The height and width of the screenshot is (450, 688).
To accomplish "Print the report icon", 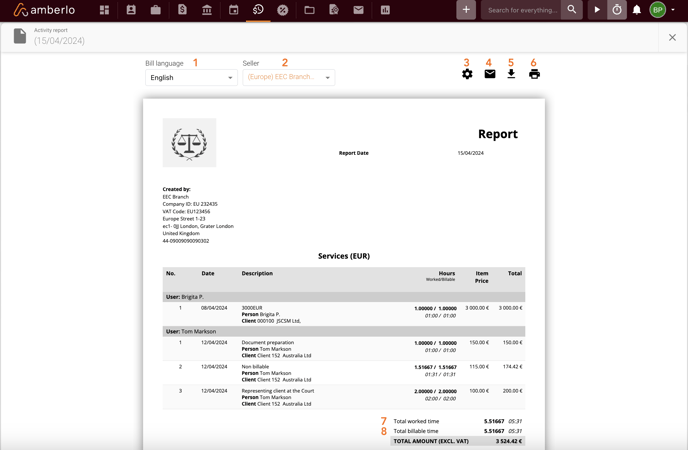I will click(x=534, y=74).
